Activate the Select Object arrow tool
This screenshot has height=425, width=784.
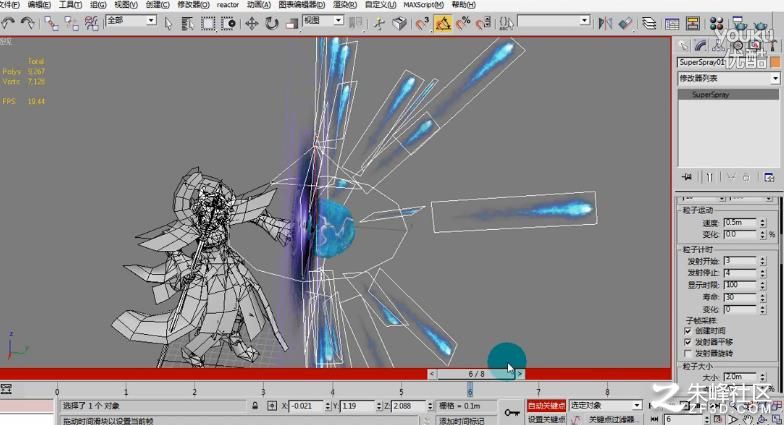click(168, 23)
